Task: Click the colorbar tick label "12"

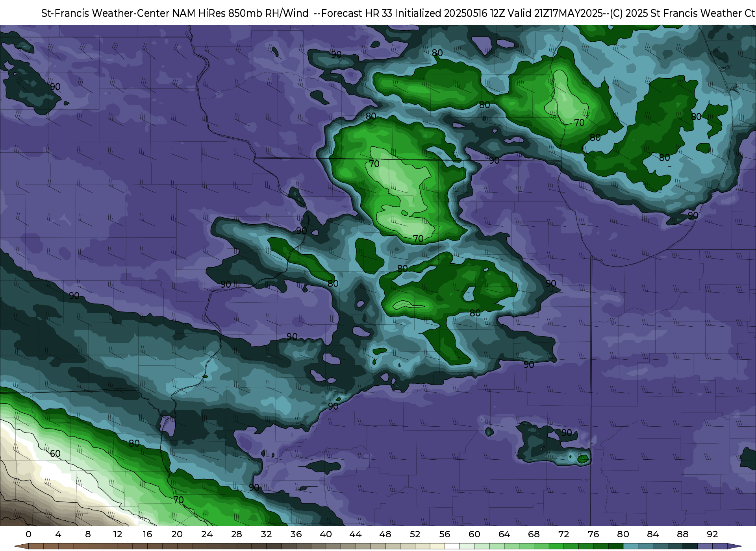Action: [118, 534]
